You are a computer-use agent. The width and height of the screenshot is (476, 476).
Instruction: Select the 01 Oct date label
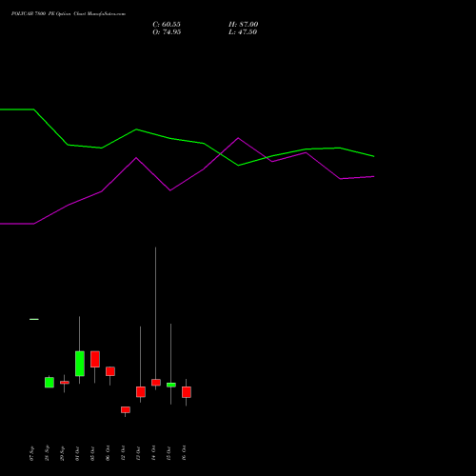tap(77, 453)
